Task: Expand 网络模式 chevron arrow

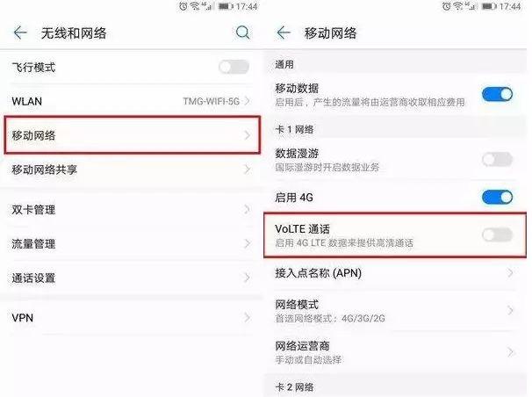Action: pos(510,310)
